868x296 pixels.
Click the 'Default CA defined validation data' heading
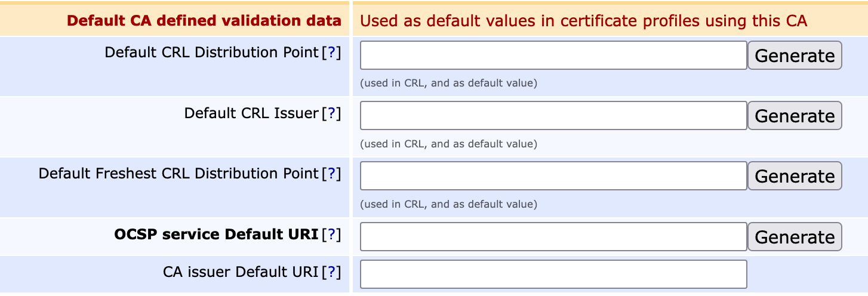coord(204,21)
